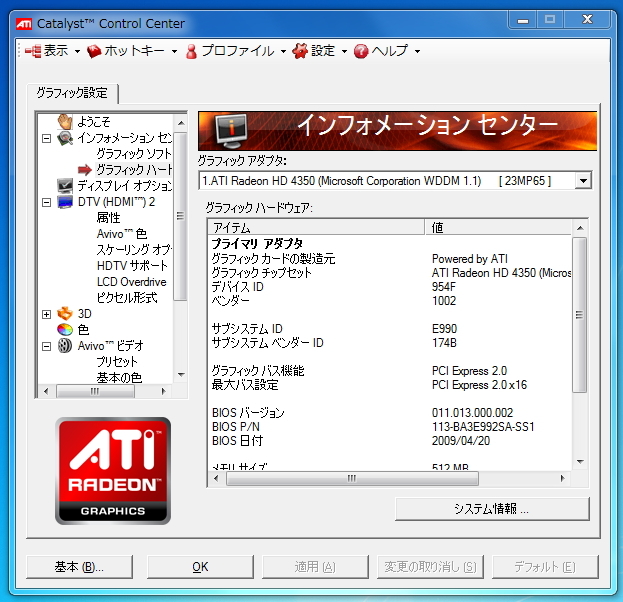The width and height of the screenshot is (623, 602).
Task: Select ピクセル形式 tree item
Action: [x=127, y=298]
